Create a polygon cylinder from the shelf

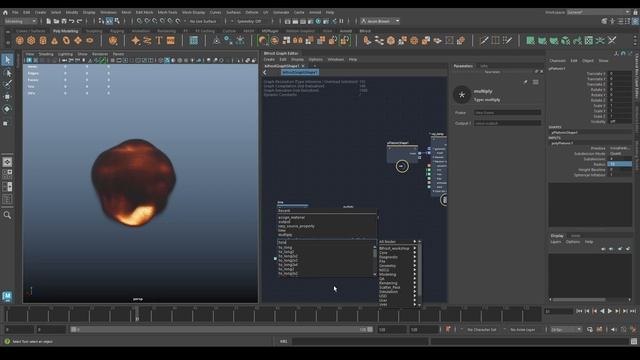43,40
